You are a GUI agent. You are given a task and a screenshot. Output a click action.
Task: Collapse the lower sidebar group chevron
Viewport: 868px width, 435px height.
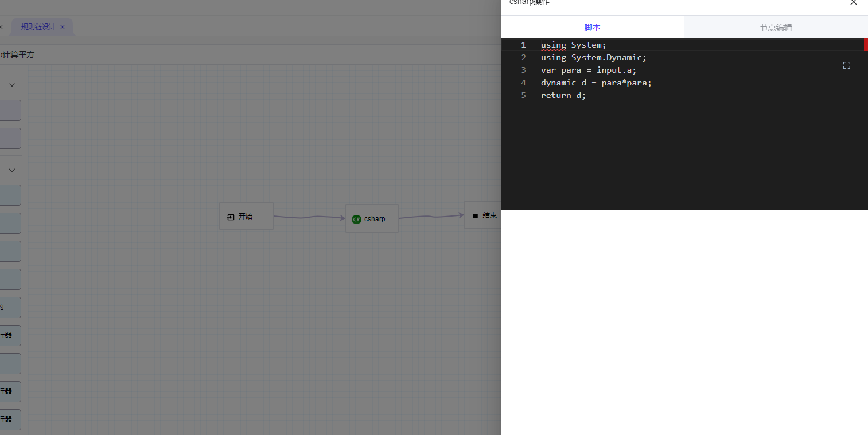point(11,170)
